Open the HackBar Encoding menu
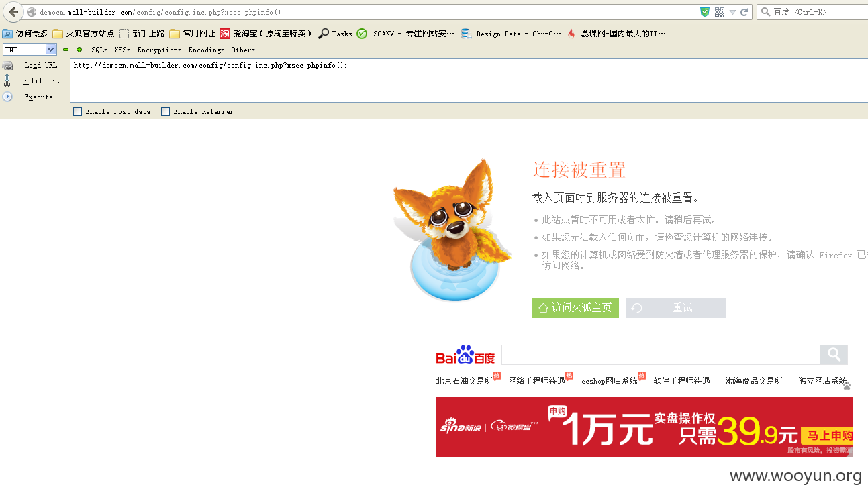868x495 pixels. pos(206,50)
